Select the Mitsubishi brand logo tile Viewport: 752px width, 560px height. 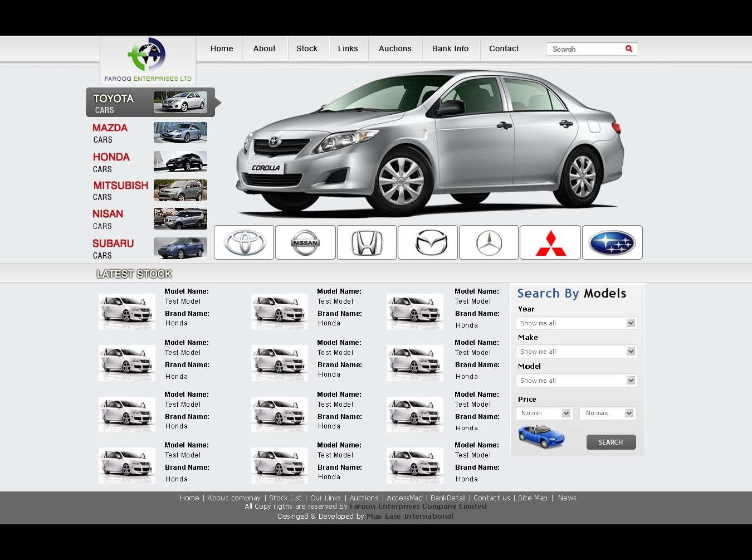[550, 242]
